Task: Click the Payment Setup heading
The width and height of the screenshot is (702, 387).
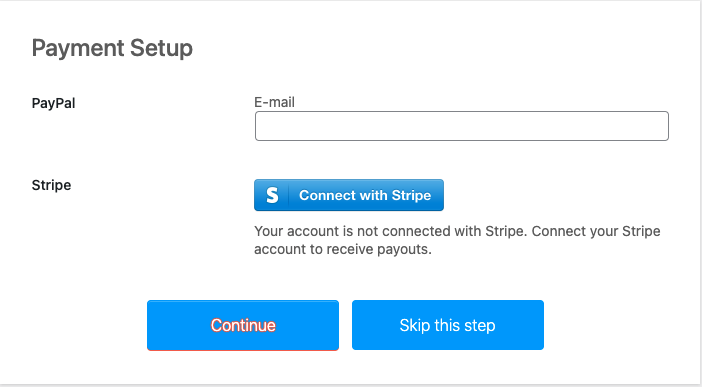Action: click(x=112, y=48)
